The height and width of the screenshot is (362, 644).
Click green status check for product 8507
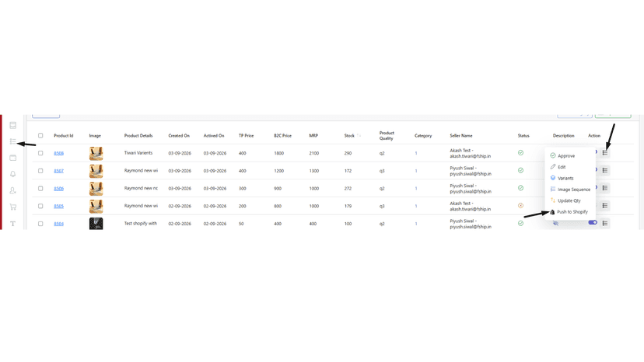pyautogui.click(x=520, y=170)
